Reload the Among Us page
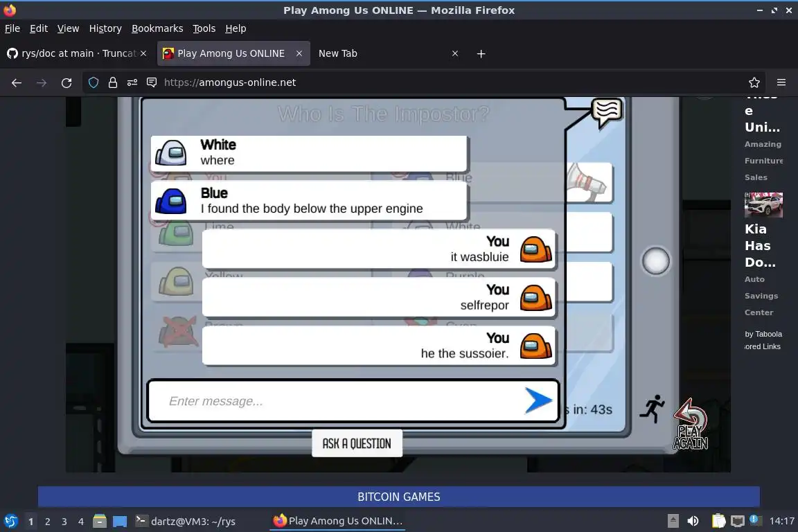This screenshot has width=798, height=532. click(x=66, y=82)
